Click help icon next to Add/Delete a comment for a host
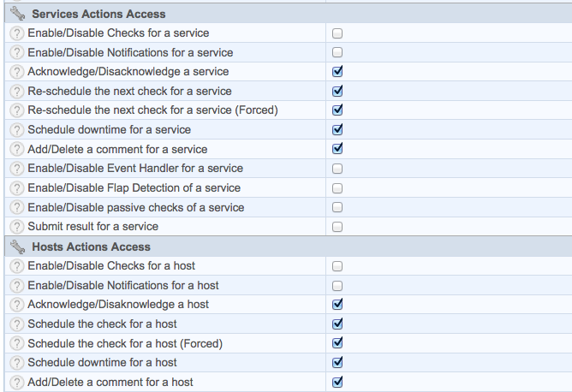Screen dimensions: 572x392 [x=16, y=383]
